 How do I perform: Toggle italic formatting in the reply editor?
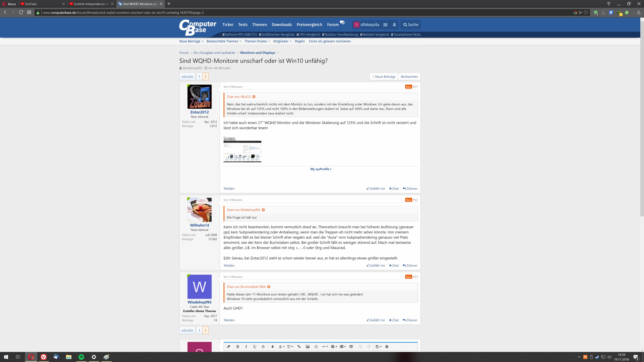[246, 347]
